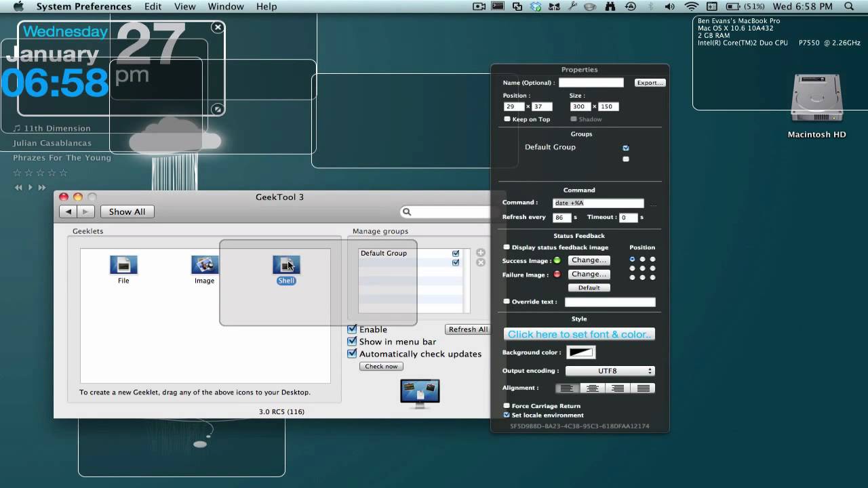Screen dimensions: 868x488
Task: Click the wrench tool menu bar icon
Action: pos(572,6)
